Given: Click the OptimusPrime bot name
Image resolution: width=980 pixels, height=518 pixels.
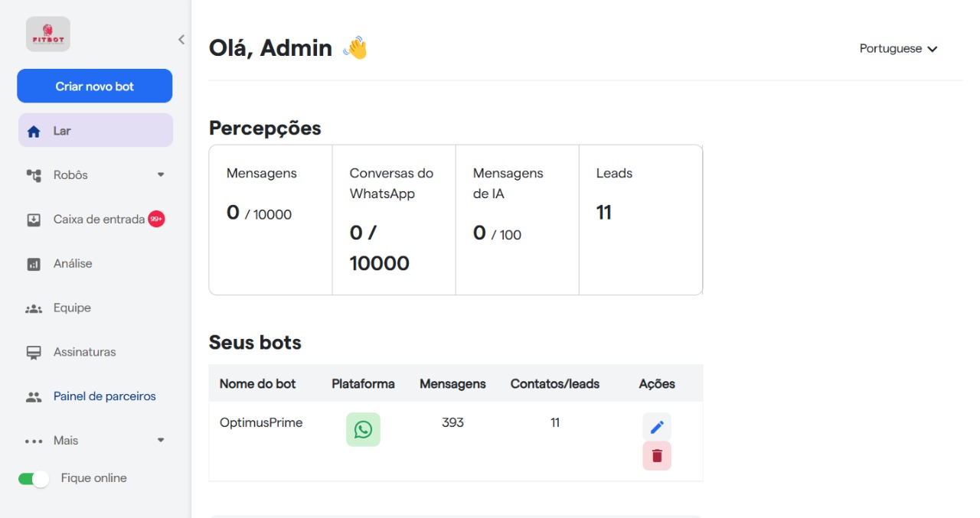Looking at the screenshot, I should click(261, 422).
